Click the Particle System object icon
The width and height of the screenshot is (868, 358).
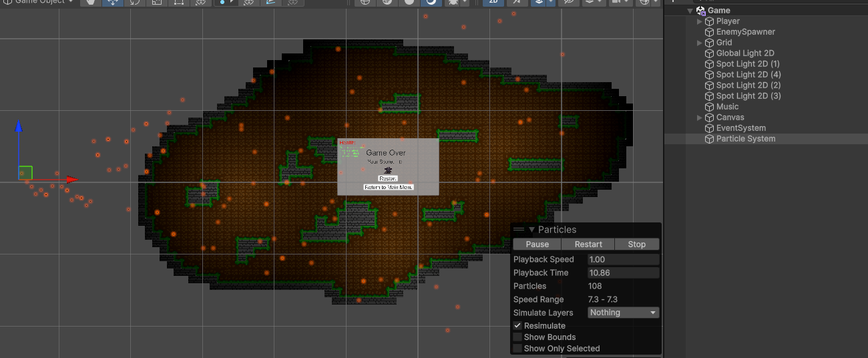(709, 139)
